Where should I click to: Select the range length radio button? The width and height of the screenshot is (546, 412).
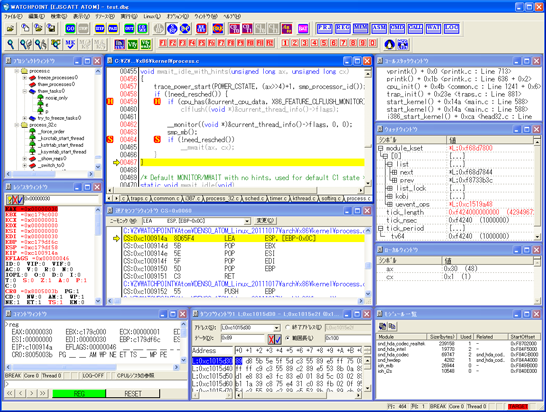click(288, 338)
